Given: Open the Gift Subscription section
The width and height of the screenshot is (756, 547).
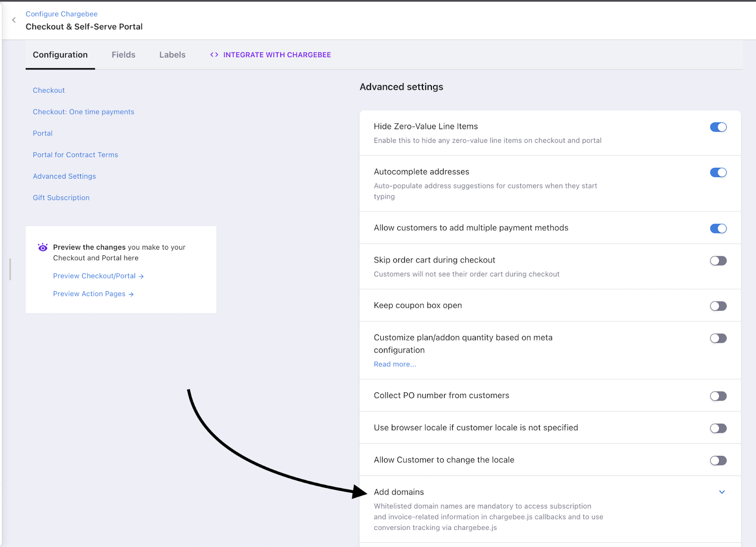Looking at the screenshot, I should coord(61,198).
